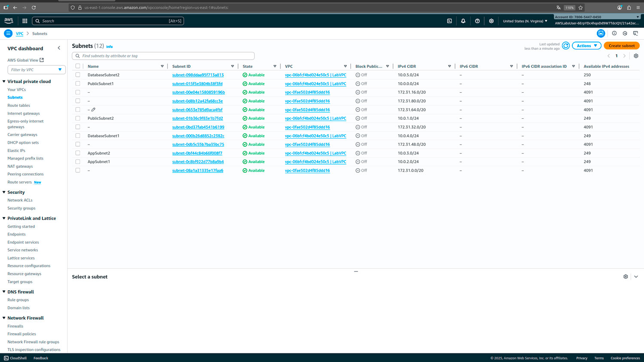This screenshot has height=362, width=644.
Task: Open Security groups from the sidebar
Action: (21, 208)
